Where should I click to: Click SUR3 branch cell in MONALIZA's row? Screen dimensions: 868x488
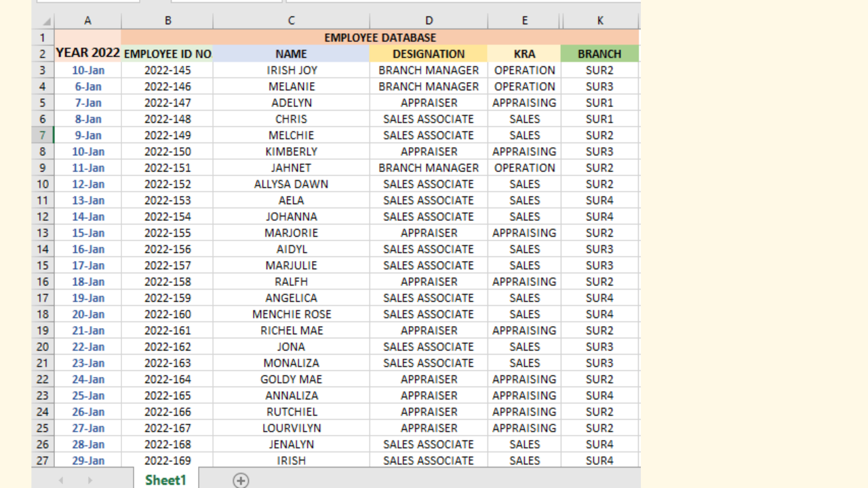pos(600,363)
